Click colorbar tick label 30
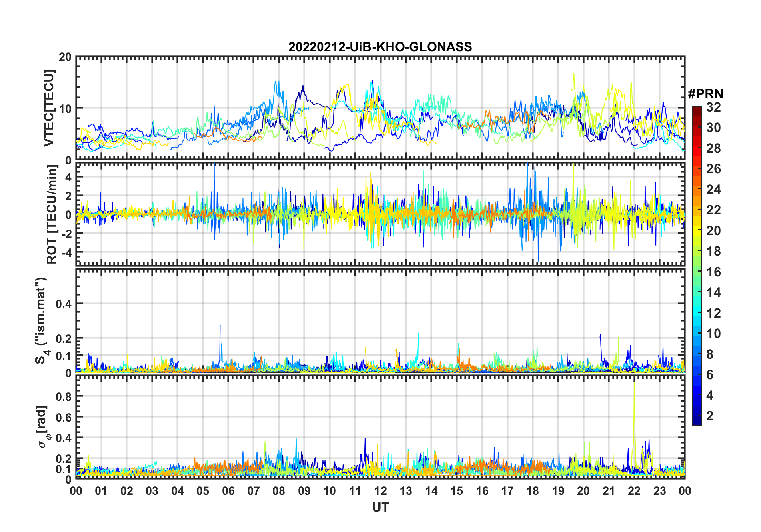This screenshot has height=532, width=761. pyautogui.click(x=714, y=128)
